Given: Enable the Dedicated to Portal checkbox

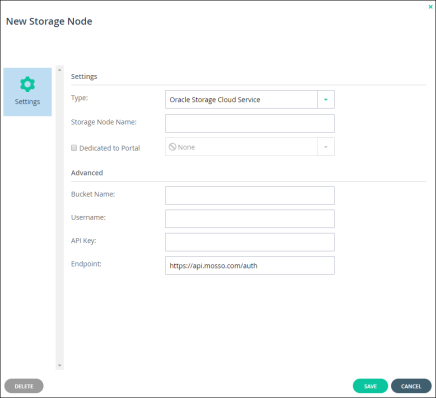Looking at the screenshot, I should (74, 148).
